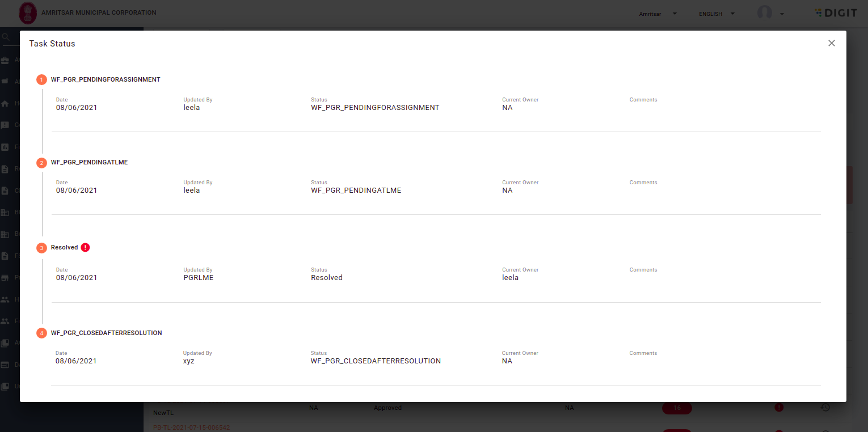Image resolution: width=868 pixels, height=432 pixels.
Task: Open the Amritsar city dropdown
Action: tap(658, 14)
